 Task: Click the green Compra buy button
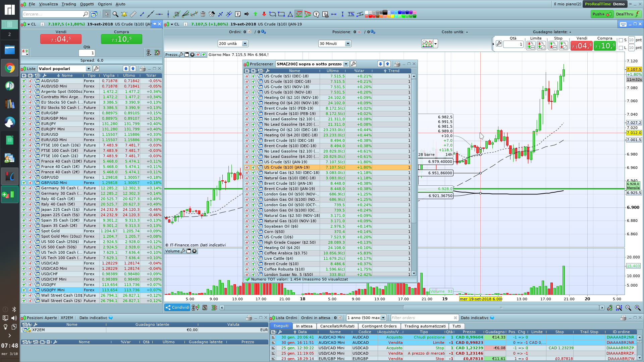pos(121,39)
